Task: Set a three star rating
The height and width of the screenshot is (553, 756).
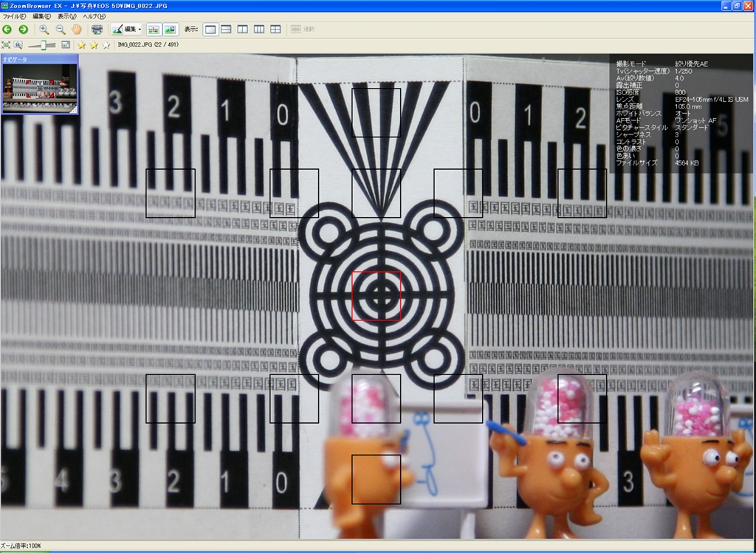Action: click(x=106, y=45)
